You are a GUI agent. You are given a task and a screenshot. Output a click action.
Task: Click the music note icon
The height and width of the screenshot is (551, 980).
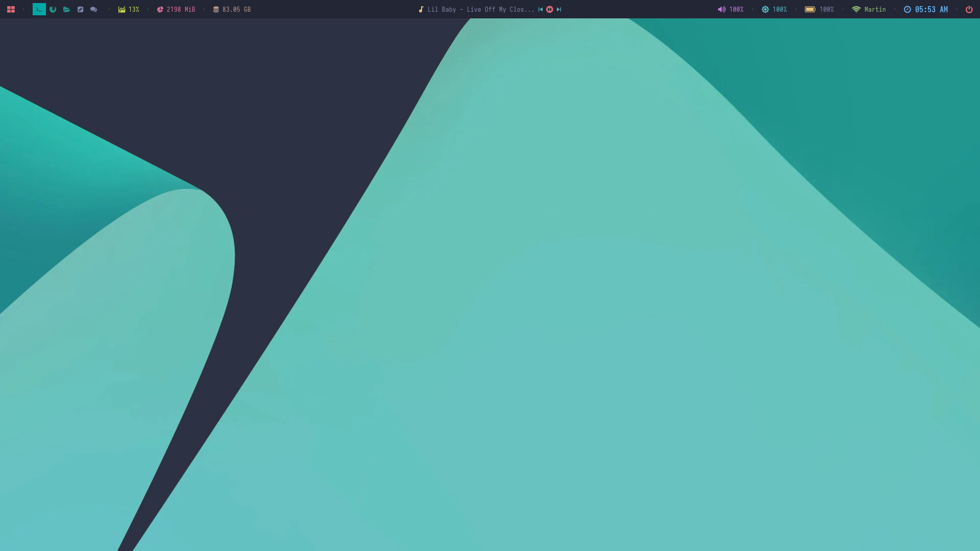click(421, 9)
